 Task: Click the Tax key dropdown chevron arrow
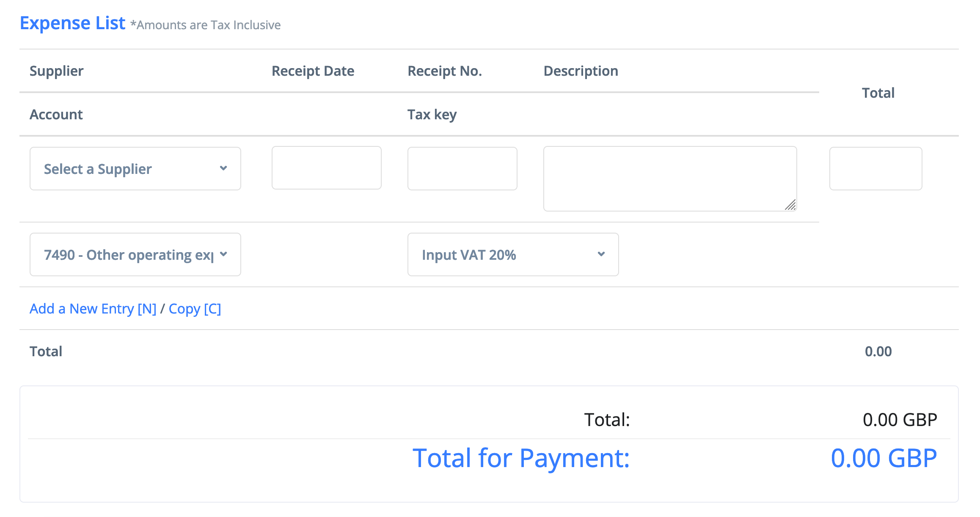[x=601, y=254]
